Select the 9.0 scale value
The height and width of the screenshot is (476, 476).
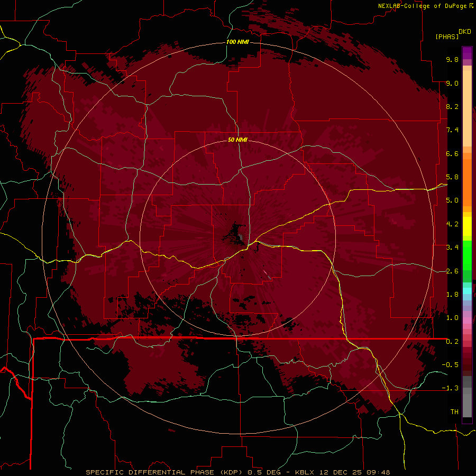click(x=452, y=83)
